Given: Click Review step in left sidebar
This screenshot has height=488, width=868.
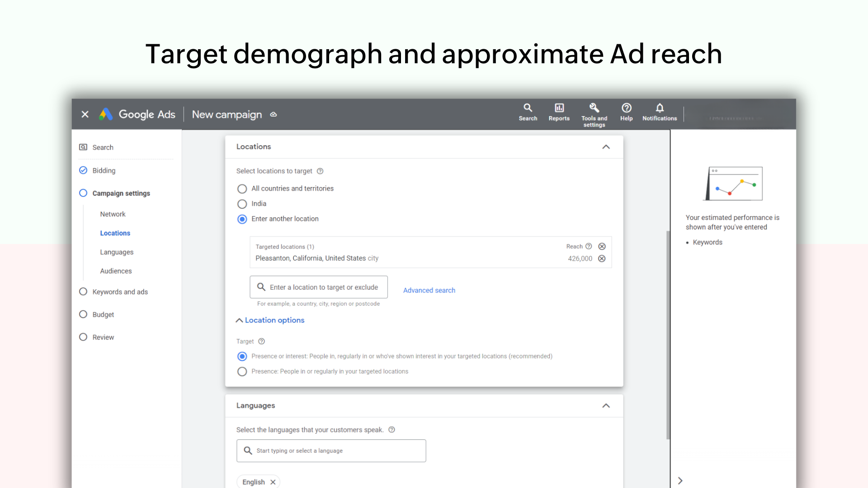Looking at the screenshot, I should 103,337.
